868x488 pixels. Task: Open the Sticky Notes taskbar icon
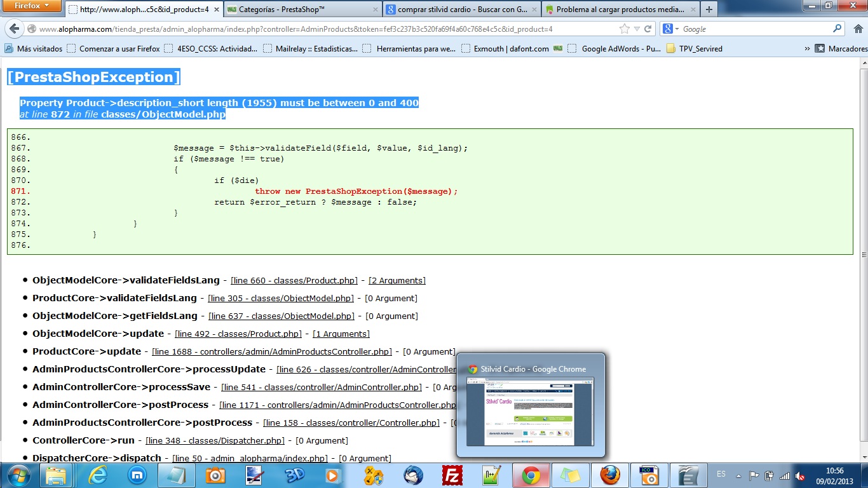(x=570, y=475)
